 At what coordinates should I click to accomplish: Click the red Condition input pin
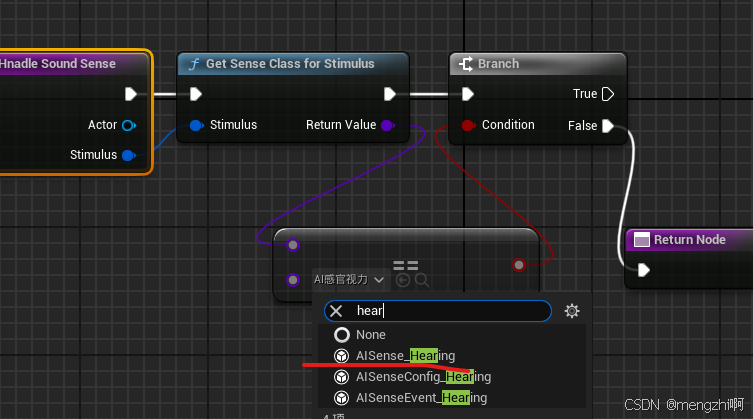pos(468,125)
